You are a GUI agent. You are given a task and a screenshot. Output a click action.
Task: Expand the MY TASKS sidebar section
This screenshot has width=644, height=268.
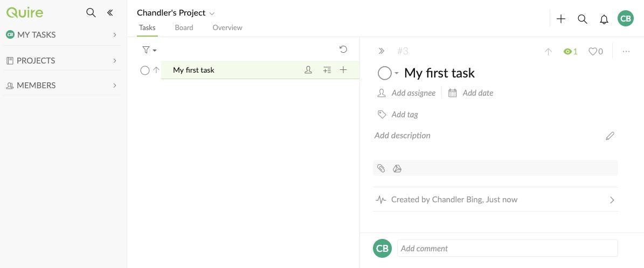[115, 35]
